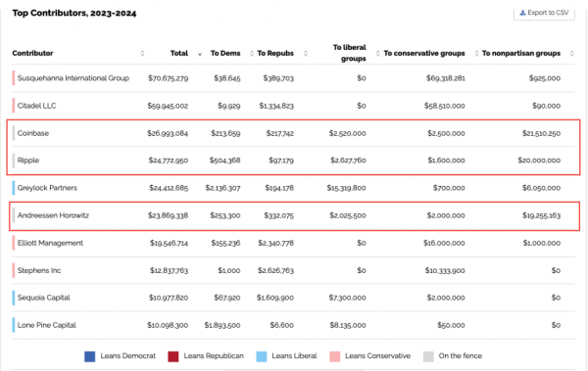Sort by To nonpartisan groups column arrows
The width and height of the screenshot is (588, 371).
(572, 53)
